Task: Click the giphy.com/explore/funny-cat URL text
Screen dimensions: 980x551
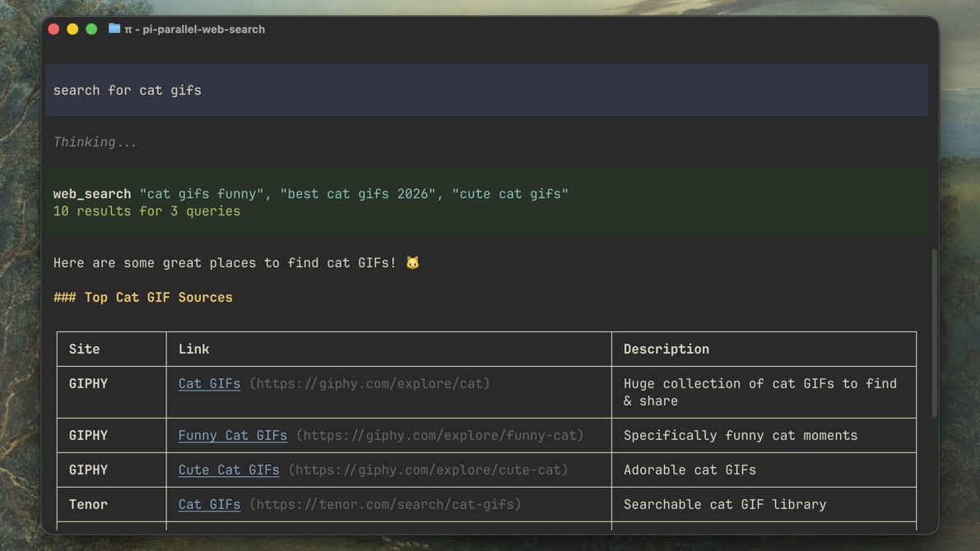Action: pos(439,436)
